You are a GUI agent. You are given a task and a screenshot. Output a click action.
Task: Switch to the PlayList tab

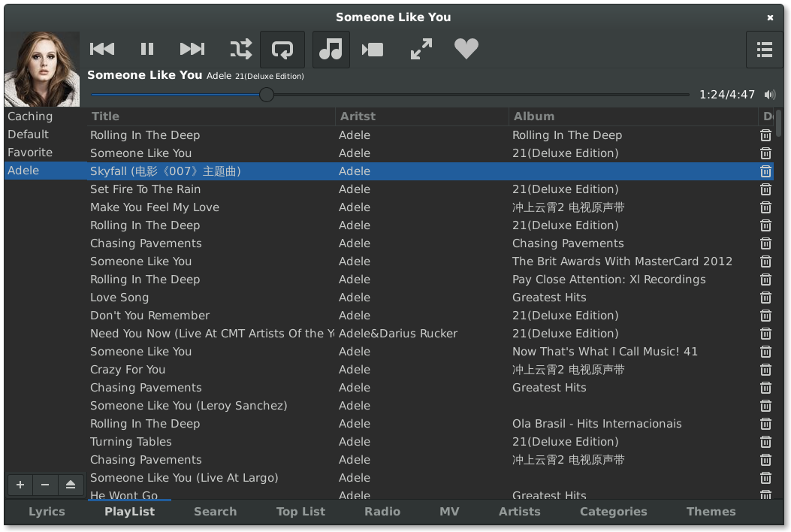click(x=130, y=511)
